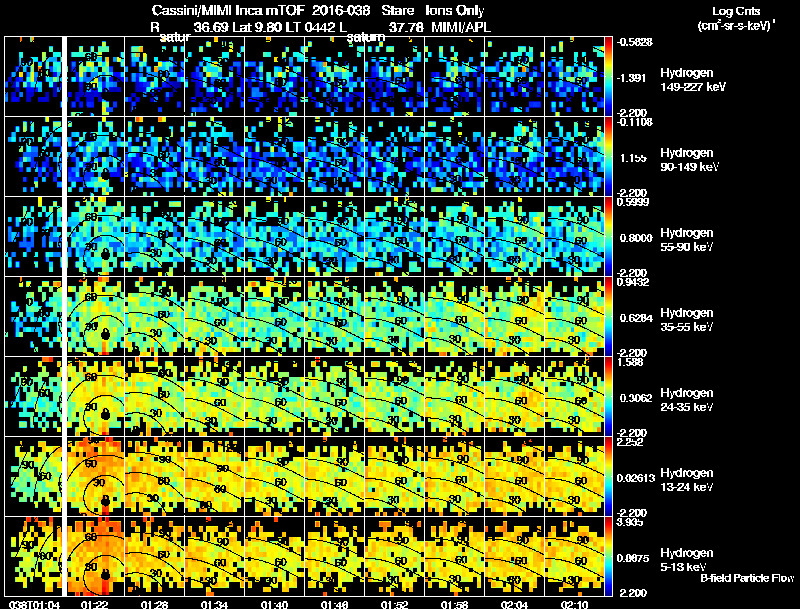This screenshot has width=800, height=609.
Task: Click the color bar beside Hydrogen 24-35 keV
Action: [608, 396]
